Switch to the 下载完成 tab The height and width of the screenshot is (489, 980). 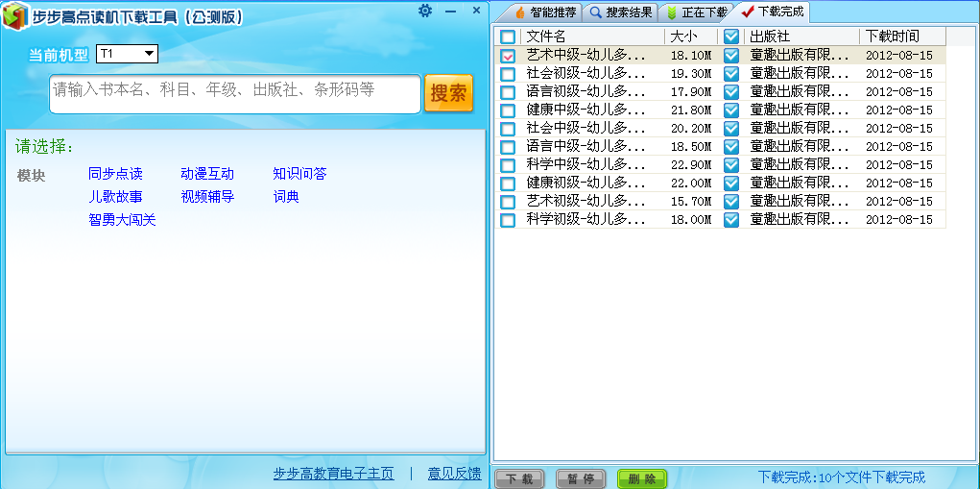(772, 12)
